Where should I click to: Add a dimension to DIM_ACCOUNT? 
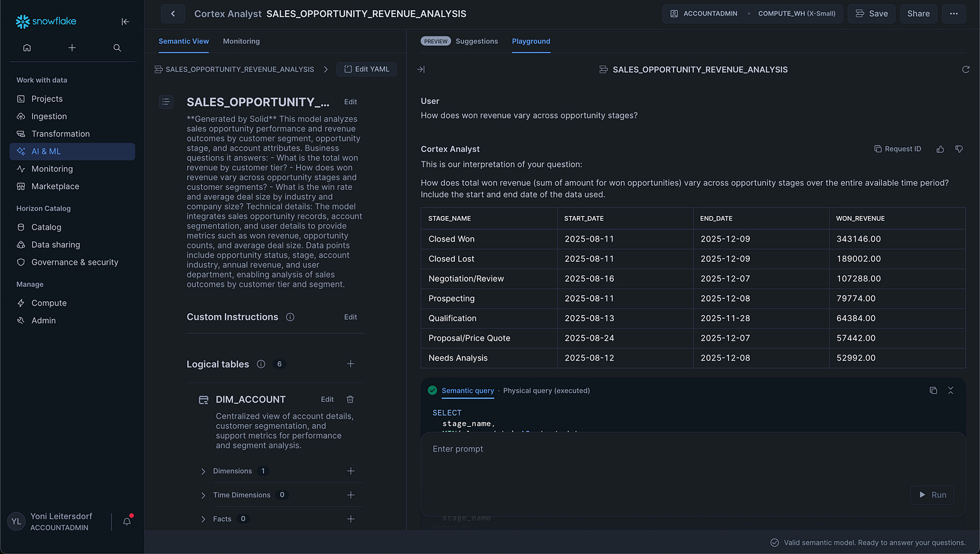pos(351,471)
